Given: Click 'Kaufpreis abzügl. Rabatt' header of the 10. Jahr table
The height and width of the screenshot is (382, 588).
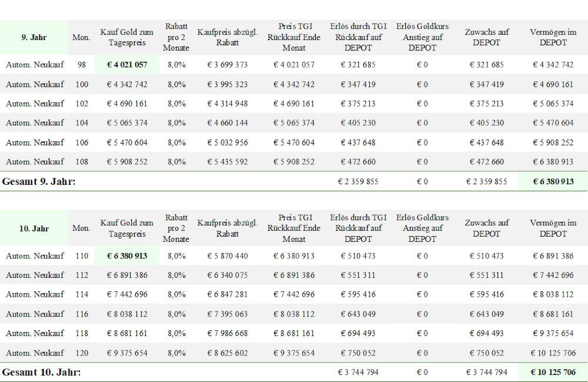Looking at the screenshot, I should coord(227,228).
